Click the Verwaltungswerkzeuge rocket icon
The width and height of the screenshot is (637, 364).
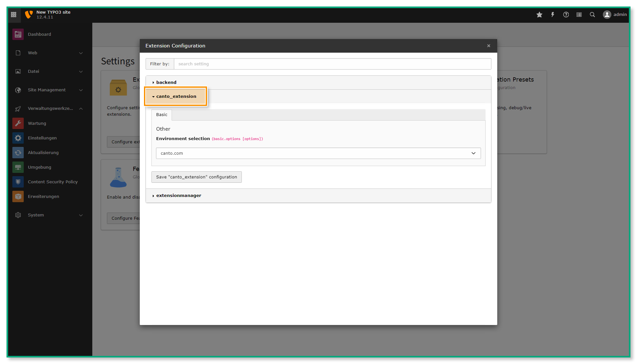point(18,109)
